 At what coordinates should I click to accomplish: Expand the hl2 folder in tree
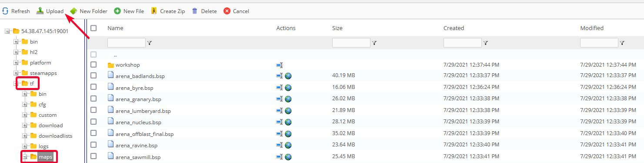(16, 52)
